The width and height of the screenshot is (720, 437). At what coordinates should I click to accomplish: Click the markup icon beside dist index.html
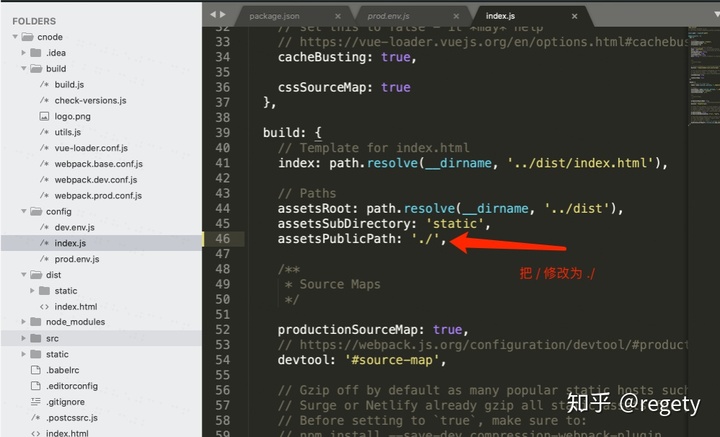44,307
